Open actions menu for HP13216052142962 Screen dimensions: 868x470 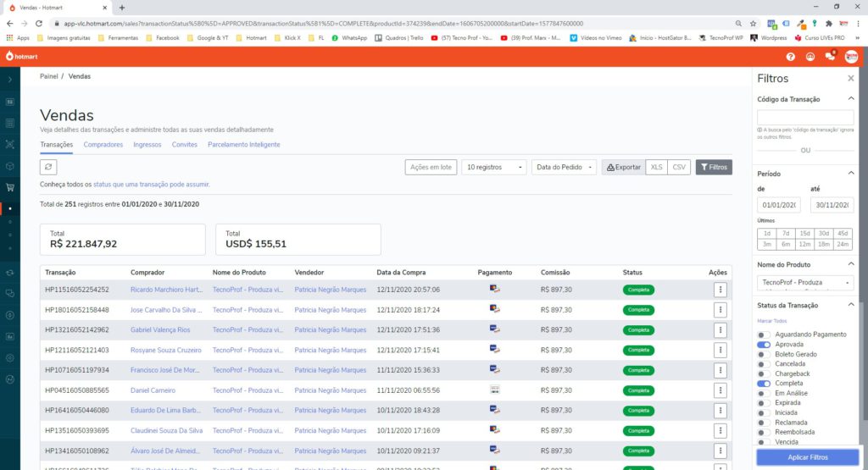point(720,330)
